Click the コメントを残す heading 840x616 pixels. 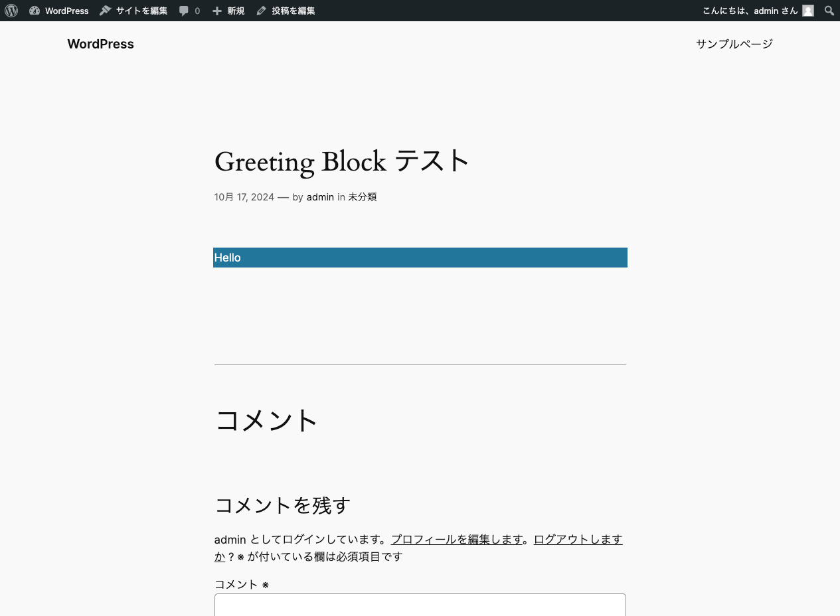(282, 505)
